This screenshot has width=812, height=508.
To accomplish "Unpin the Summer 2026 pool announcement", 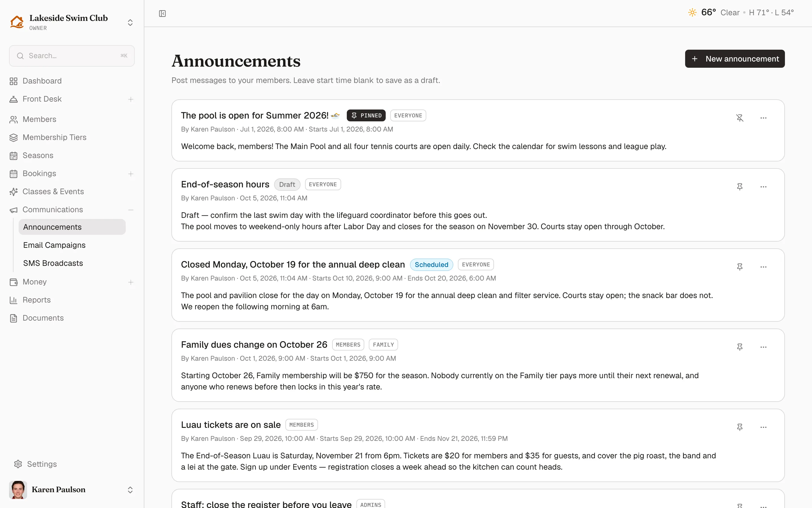I will [740, 118].
